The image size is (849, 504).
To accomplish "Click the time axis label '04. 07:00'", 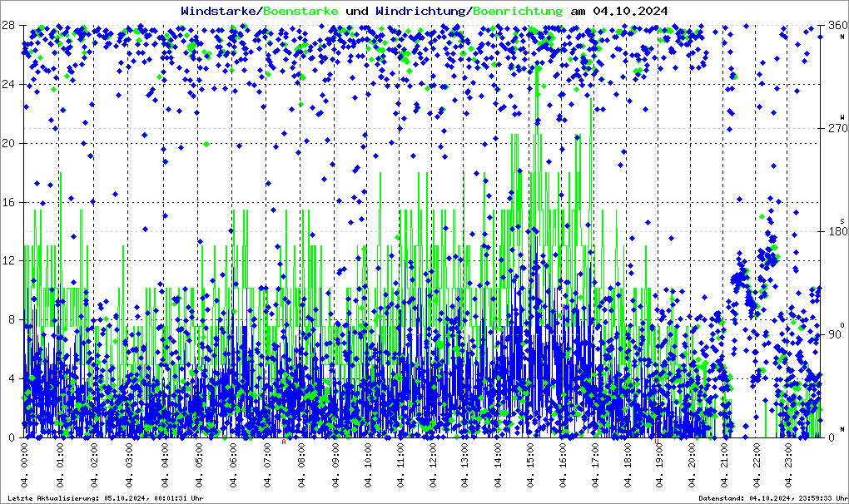I will pyautogui.click(x=267, y=465).
